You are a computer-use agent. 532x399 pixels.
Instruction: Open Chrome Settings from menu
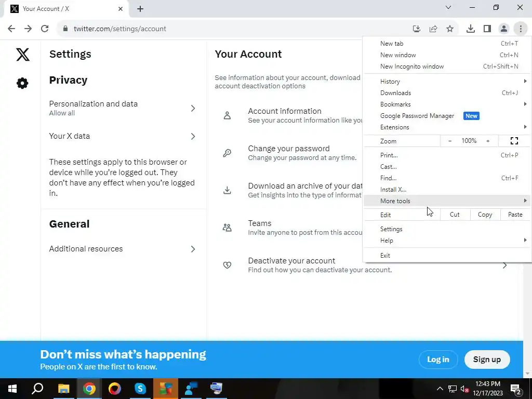(446, 229)
